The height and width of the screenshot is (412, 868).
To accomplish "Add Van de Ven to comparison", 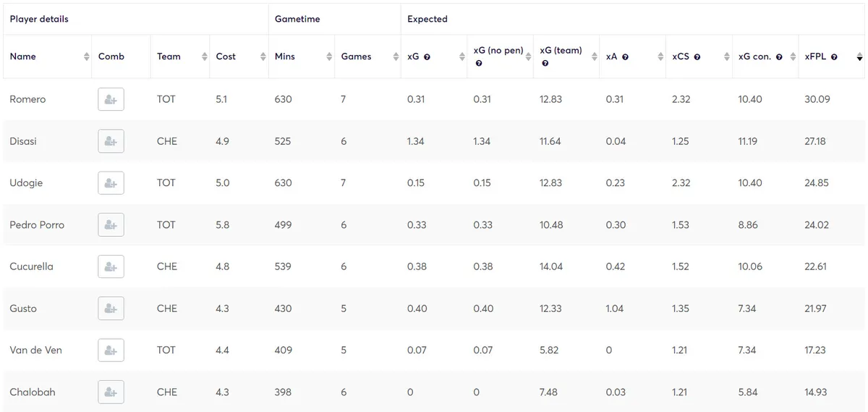I will (x=111, y=350).
